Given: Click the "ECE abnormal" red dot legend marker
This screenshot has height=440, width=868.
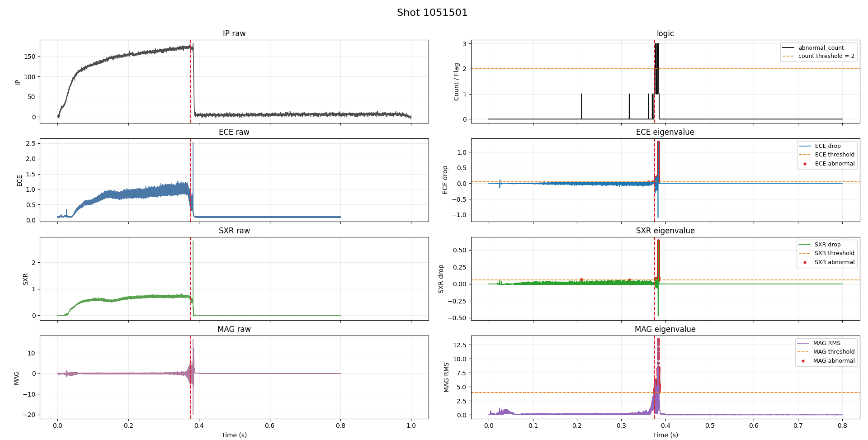Looking at the screenshot, I should [x=805, y=164].
